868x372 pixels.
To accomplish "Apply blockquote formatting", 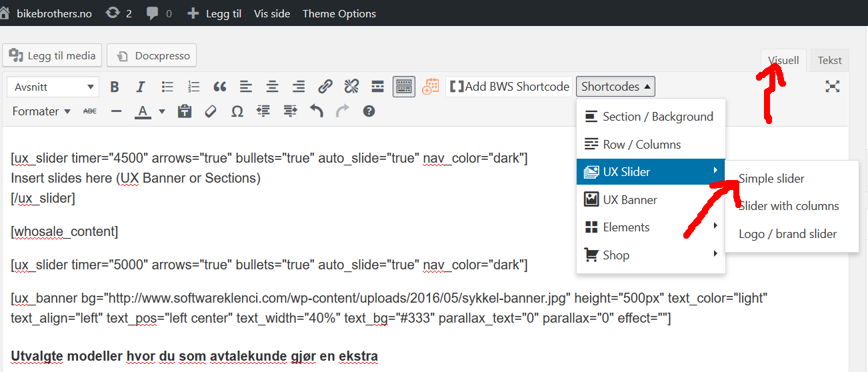I will coord(220,87).
